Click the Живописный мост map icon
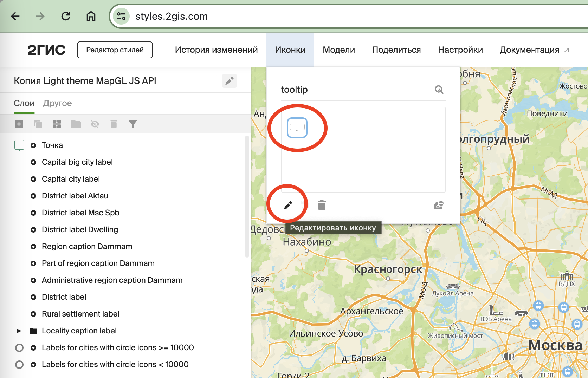 (455, 327)
